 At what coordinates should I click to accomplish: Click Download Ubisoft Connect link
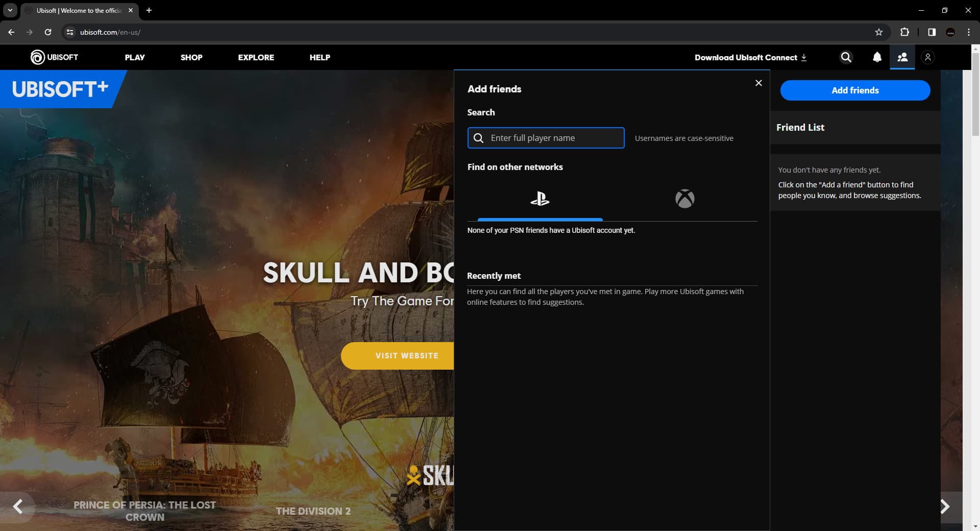(750, 57)
